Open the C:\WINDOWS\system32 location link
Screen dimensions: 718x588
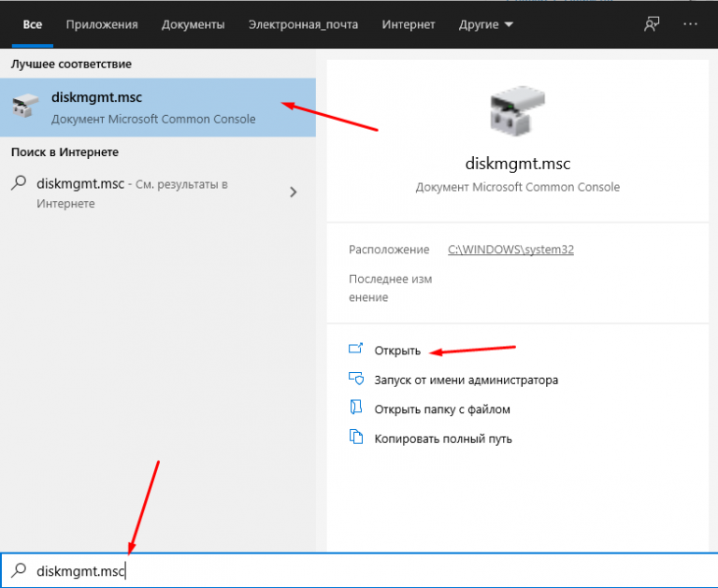[510, 250]
